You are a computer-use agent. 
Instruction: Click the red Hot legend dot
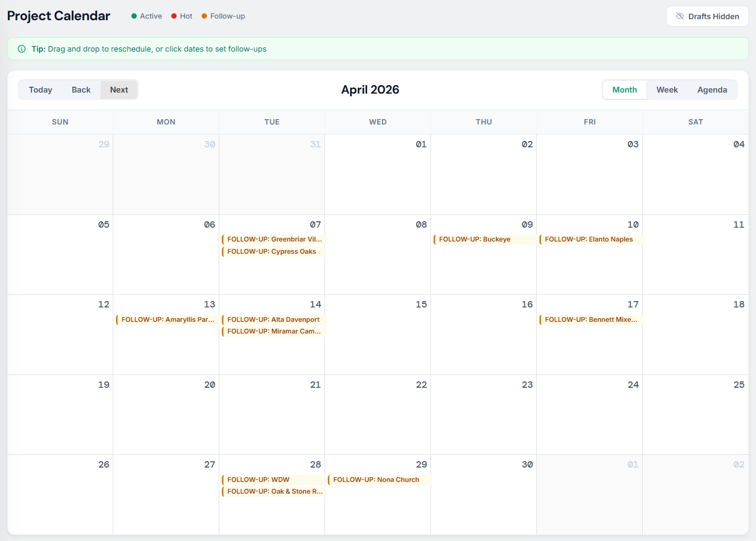(174, 16)
